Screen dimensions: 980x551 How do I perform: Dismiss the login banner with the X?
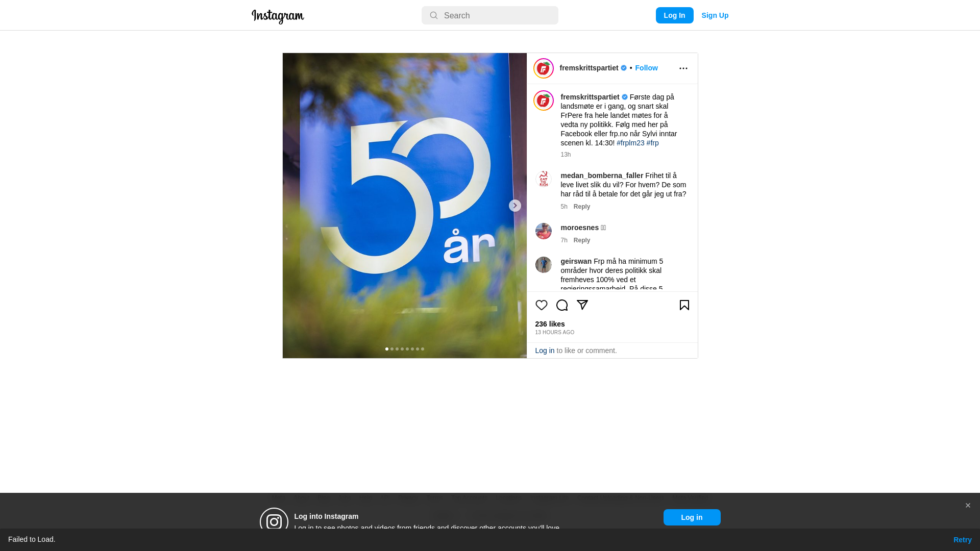pyautogui.click(x=968, y=506)
